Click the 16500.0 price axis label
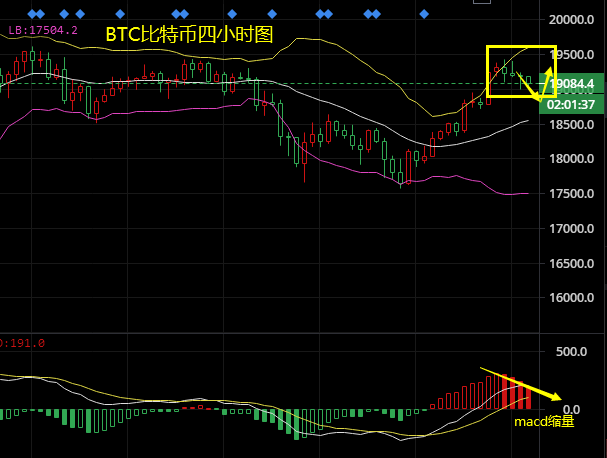 (571, 264)
